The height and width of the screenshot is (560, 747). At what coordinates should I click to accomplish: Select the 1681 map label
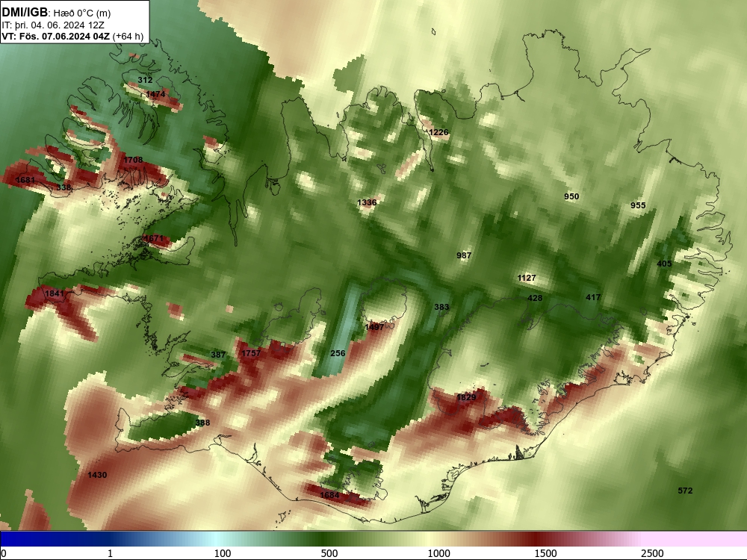(x=25, y=180)
